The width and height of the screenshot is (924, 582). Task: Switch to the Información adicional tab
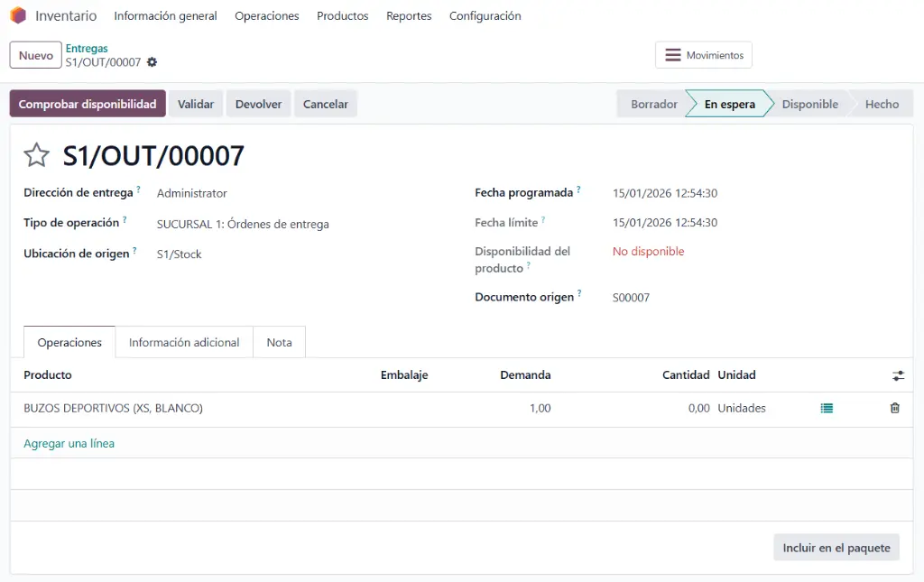point(184,342)
